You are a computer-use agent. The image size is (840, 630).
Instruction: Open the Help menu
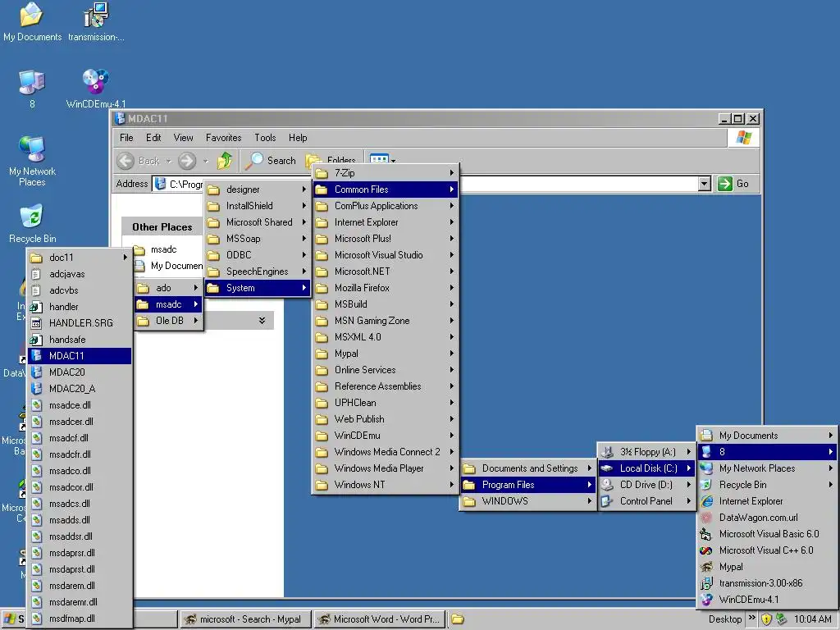point(298,138)
